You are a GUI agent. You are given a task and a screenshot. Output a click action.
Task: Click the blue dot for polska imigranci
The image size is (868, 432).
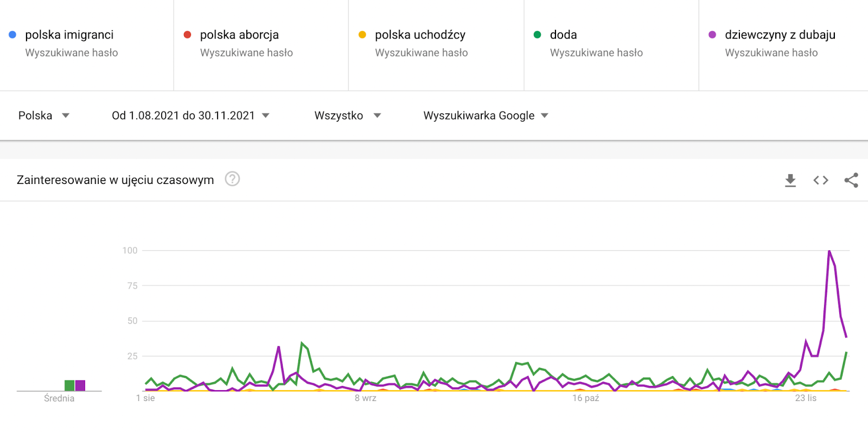[x=12, y=35]
